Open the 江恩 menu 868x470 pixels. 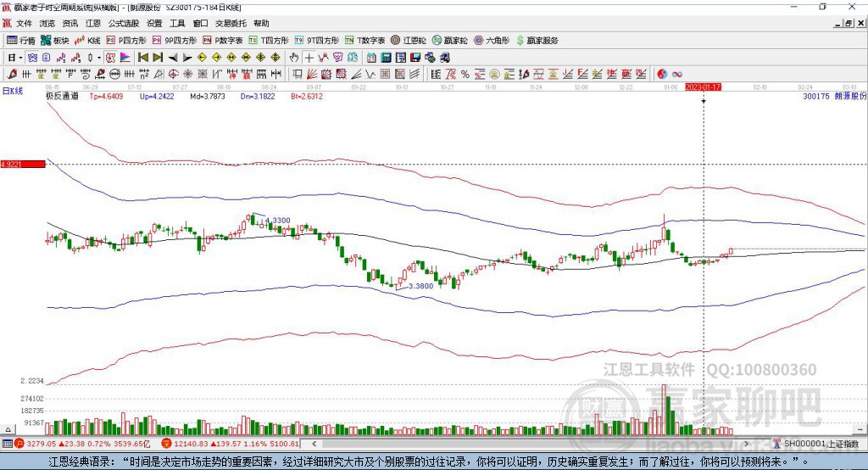pos(93,23)
